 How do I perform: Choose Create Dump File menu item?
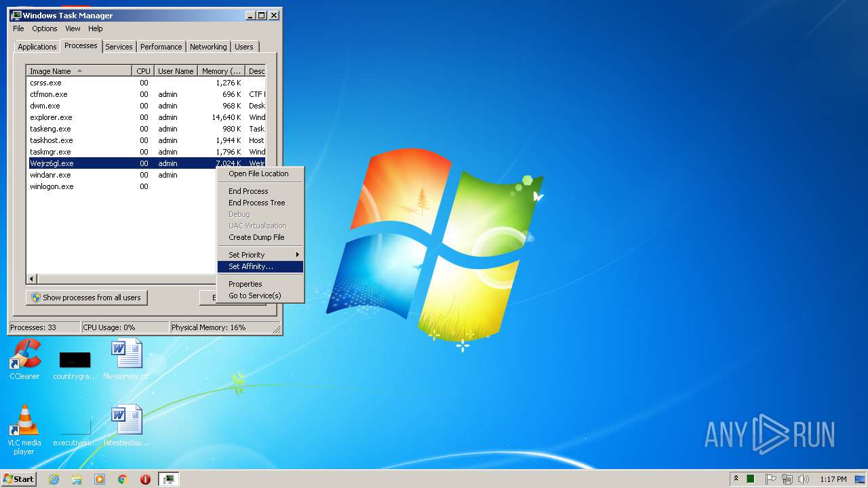pyautogui.click(x=260, y=237)
